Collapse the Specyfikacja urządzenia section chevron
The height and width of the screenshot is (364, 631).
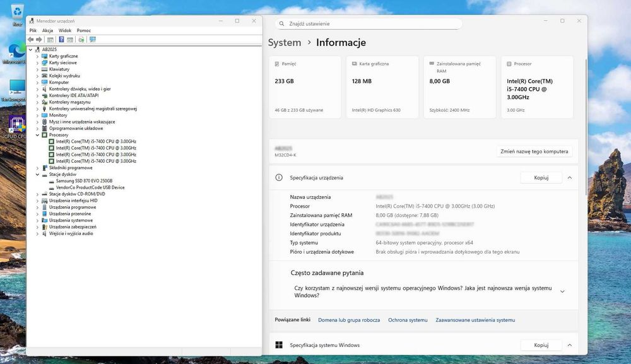[569, 177]
